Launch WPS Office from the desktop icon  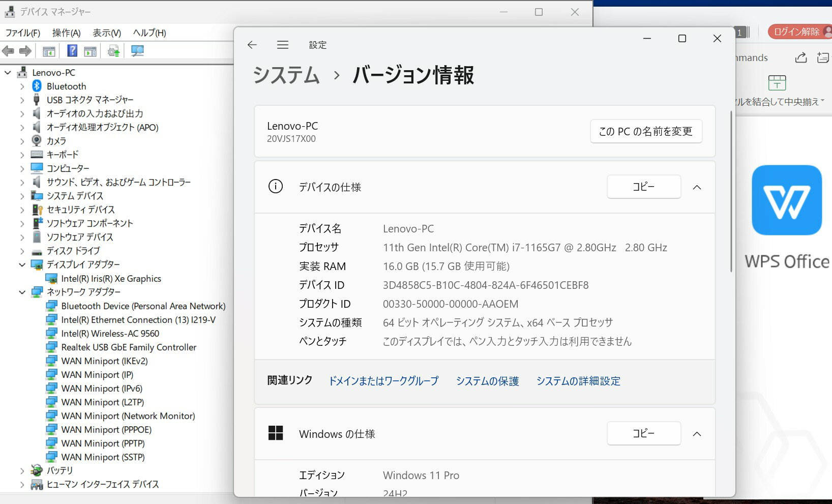pyautogui.click(x=787, y=200)
